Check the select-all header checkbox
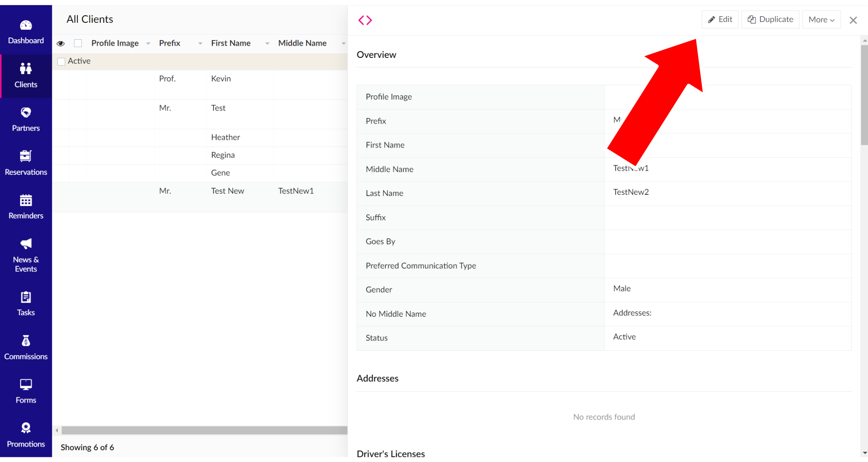The width and height of the screenshot is (868, 462). (x=78, y=43)
